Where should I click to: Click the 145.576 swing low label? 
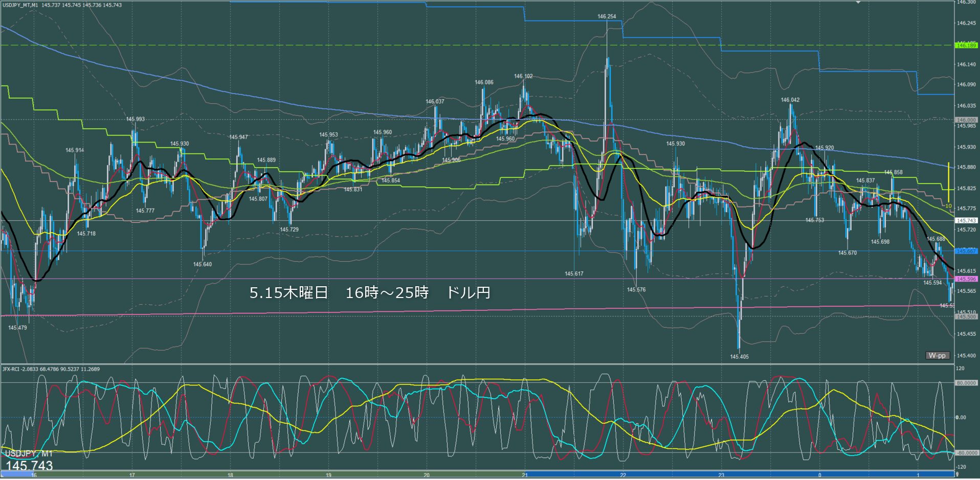tap(636, 289)
